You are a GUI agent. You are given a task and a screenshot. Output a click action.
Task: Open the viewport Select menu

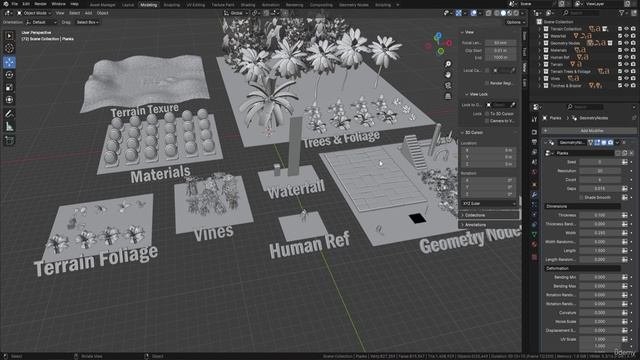(x=74, y=13)
